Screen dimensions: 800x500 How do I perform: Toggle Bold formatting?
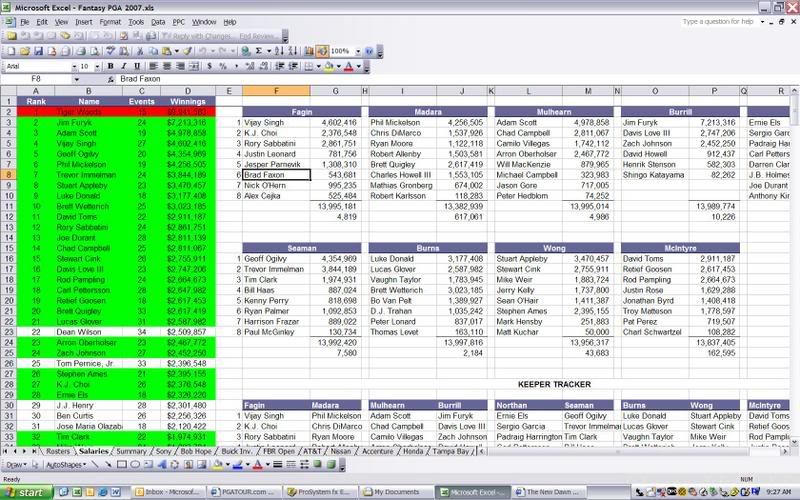[x=111, y=66]
